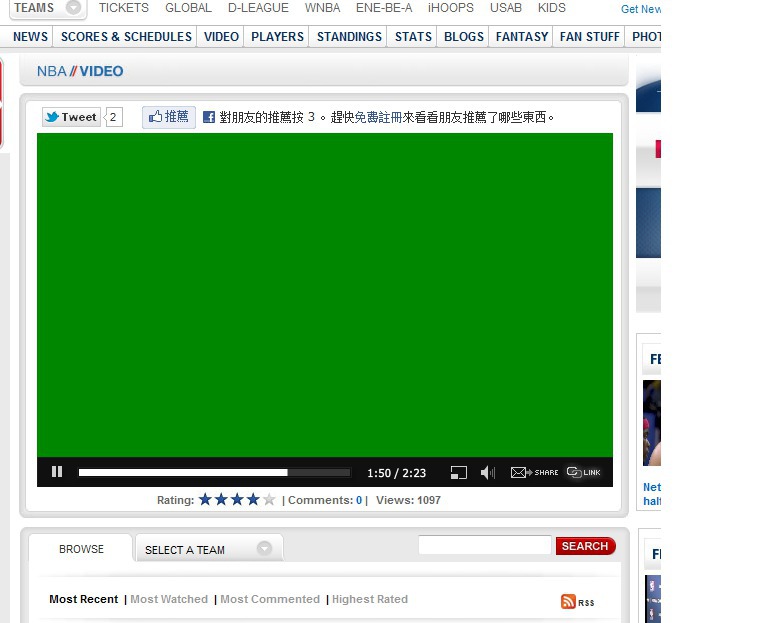Share video via envelope SHARE icon
Image resolution: width=768 pixels, height=623 pixels.
tap(534, 472)
